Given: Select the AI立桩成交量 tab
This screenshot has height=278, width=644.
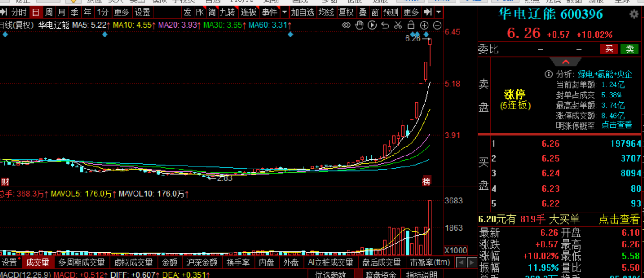Looking at the screenshot, I should (x=331, y=262).
